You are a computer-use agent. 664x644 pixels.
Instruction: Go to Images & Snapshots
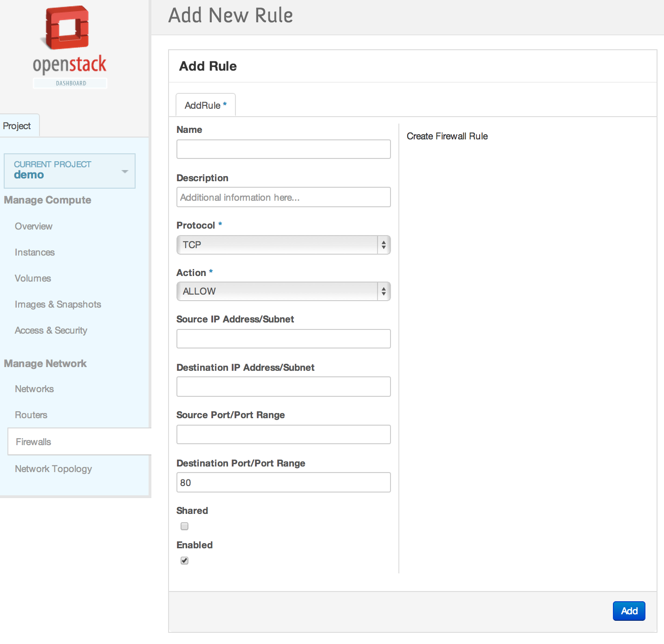58,304
